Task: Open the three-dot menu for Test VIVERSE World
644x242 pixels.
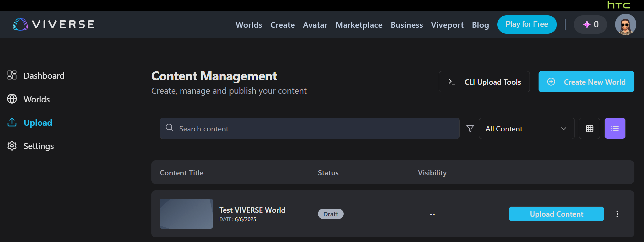Action: pos(617,214)
